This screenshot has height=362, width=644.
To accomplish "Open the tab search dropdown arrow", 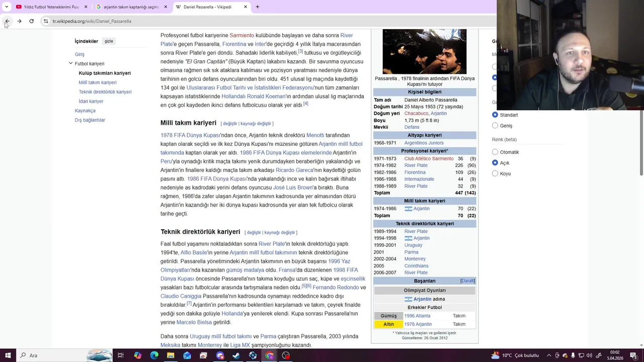I will pos(6,7).
